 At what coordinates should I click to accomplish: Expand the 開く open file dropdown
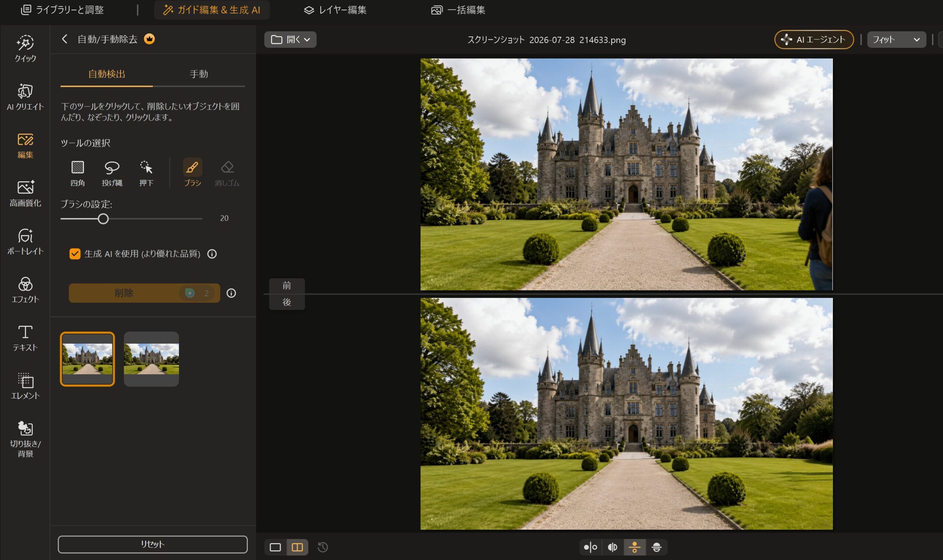[290, 40]
